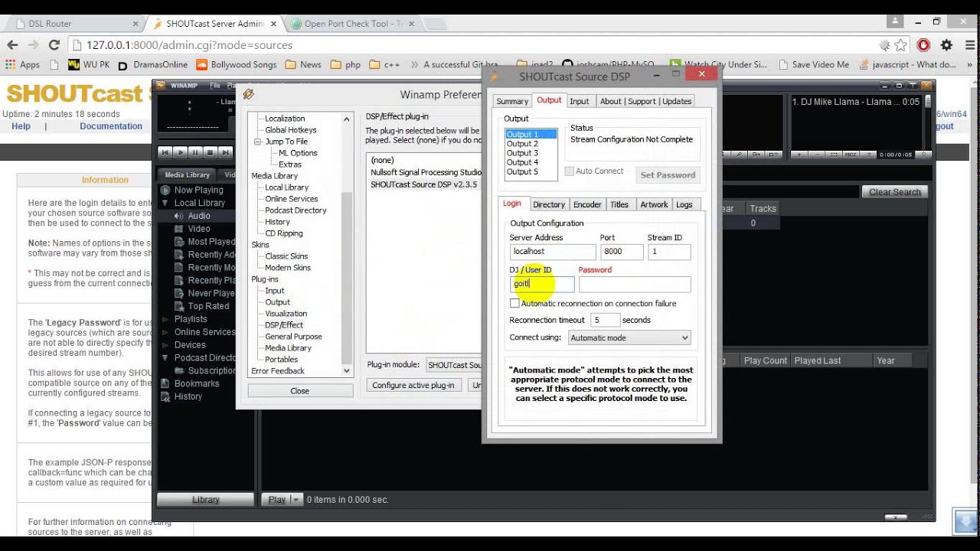The width and height of the screenshot is (980, 551).
Task: Open Bookmarks in Winamp library
Action: point(197,383)
